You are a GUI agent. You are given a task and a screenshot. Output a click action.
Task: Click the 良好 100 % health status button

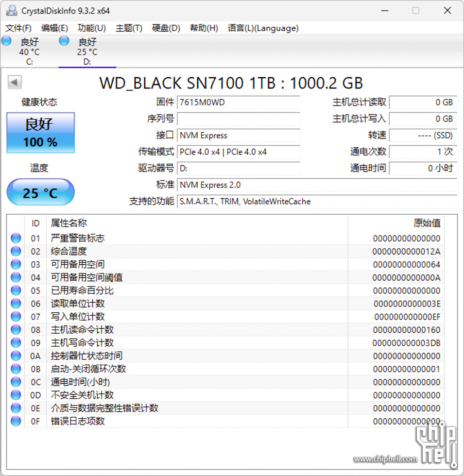[40, 133]
